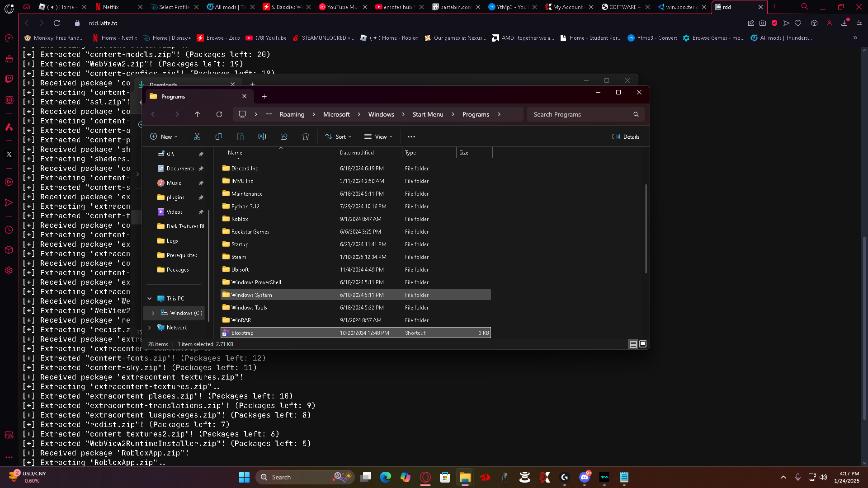Screen dimensions: 868x488
Task: Open Discord from the Windows taskbar
Action: 585,477
